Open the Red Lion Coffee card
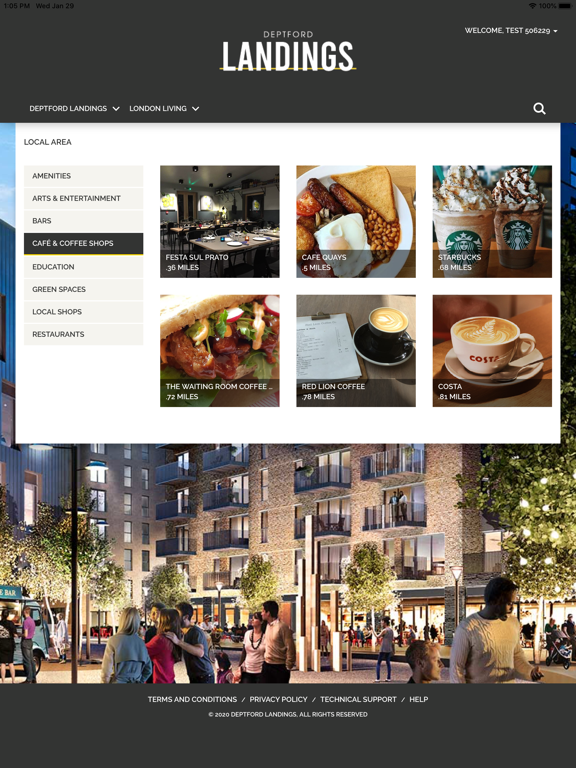576x768 pixels. point(356,351)
